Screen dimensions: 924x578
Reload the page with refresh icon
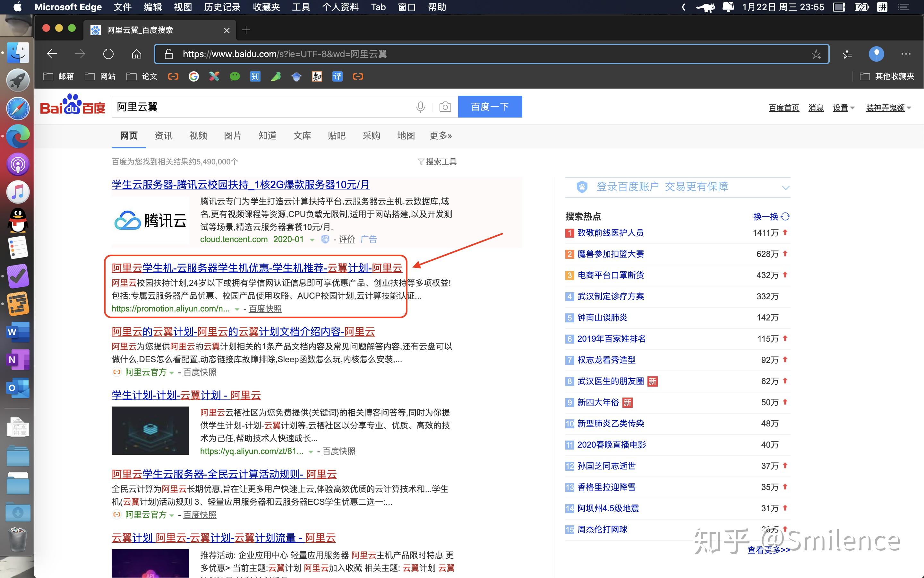tap(108, 54)
